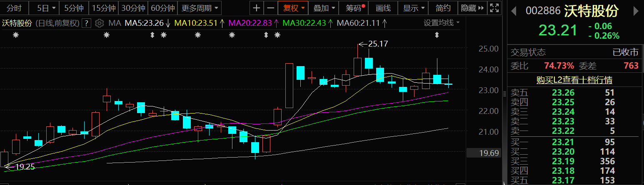The height and width of the screenshot is (185, 644).
Task: Select the 30分钟 period tab
Action: click(x=133, y=8)
